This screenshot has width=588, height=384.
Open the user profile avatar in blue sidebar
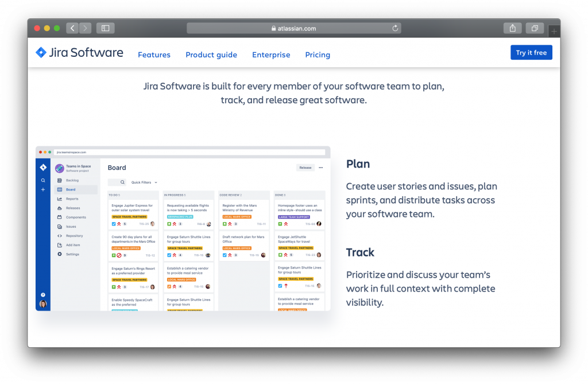pyautogui.click(x=43, y=304)
